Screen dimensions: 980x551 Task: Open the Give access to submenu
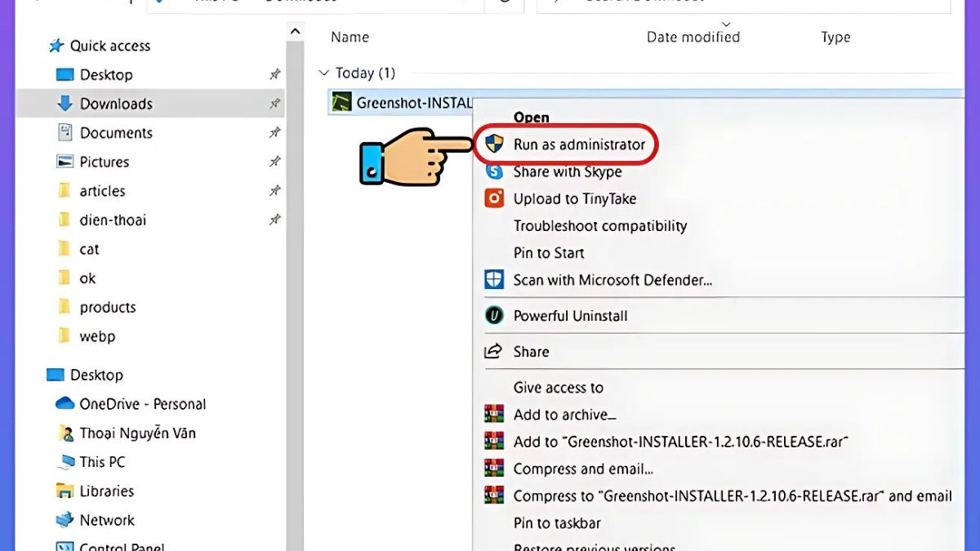[x=558, y=388]
